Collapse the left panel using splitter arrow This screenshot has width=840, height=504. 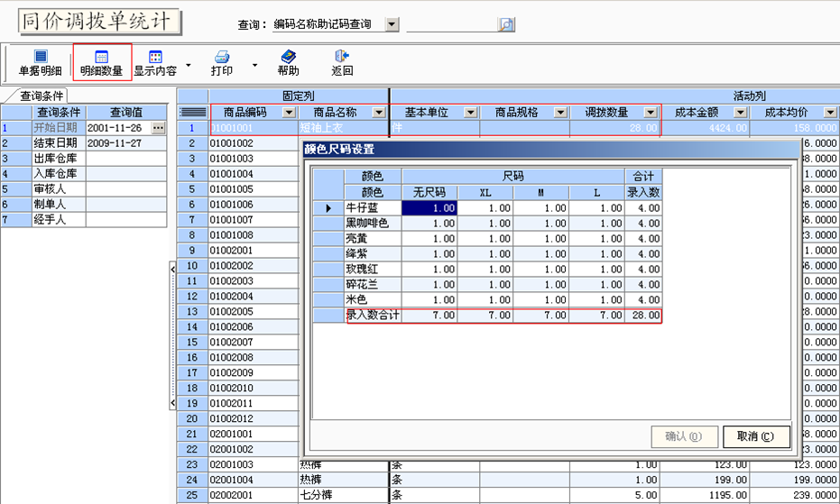pyautogui.click(x=172, y=268)
